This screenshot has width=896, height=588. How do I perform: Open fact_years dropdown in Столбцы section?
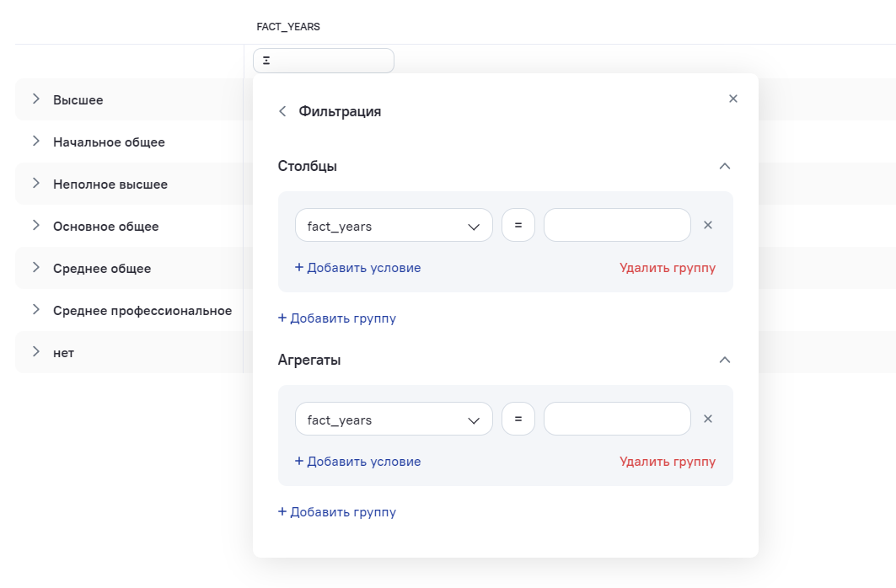394,226
